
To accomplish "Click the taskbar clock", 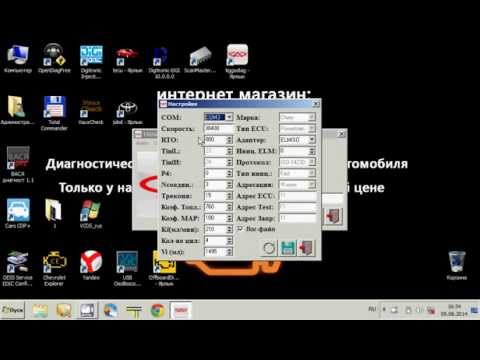I will click(454, 310).
